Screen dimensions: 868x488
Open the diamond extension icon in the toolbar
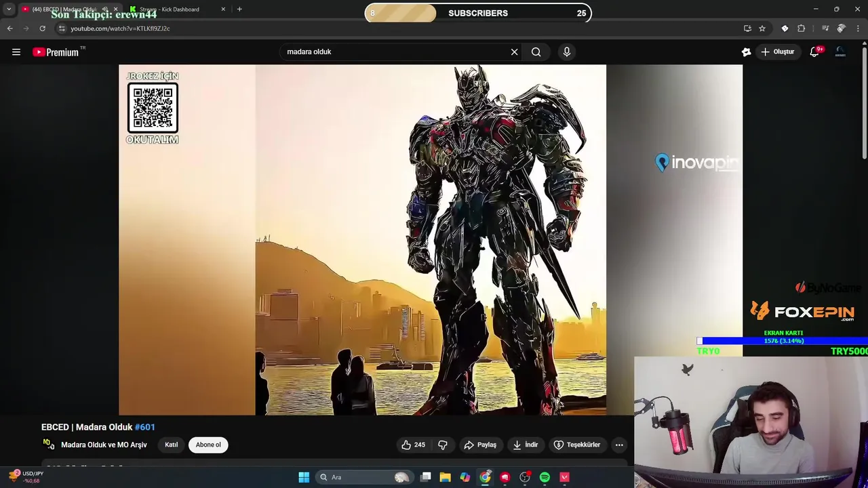pyautogui.click(x=785, y=28)
